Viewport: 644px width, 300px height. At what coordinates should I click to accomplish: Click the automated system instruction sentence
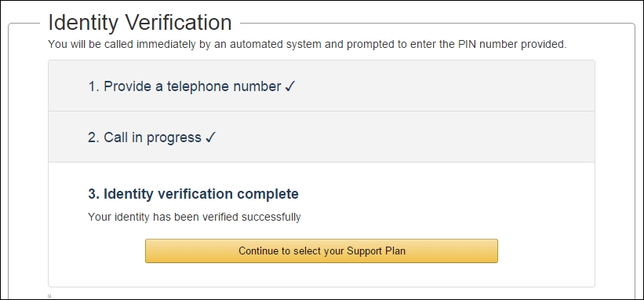click(x=307, y=45)
